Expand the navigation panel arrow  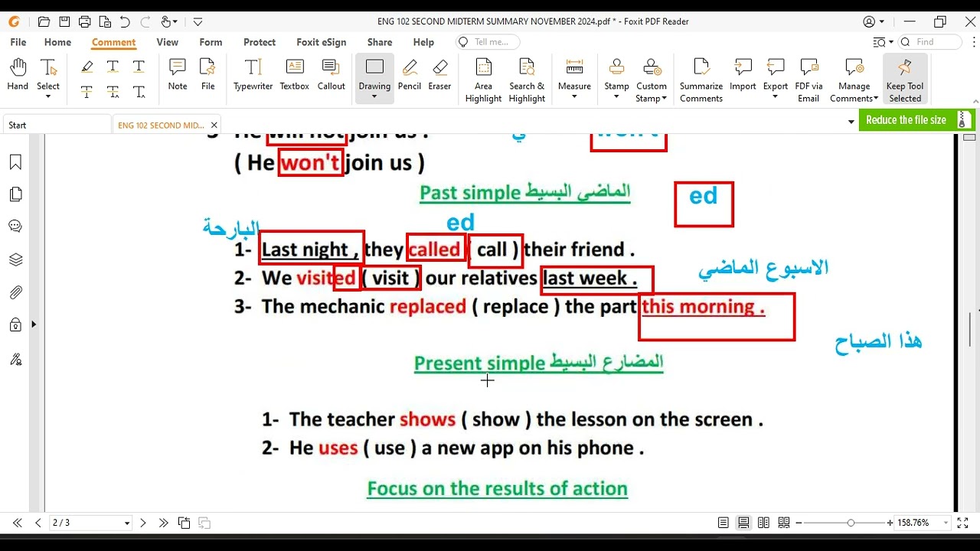point(34,324)
